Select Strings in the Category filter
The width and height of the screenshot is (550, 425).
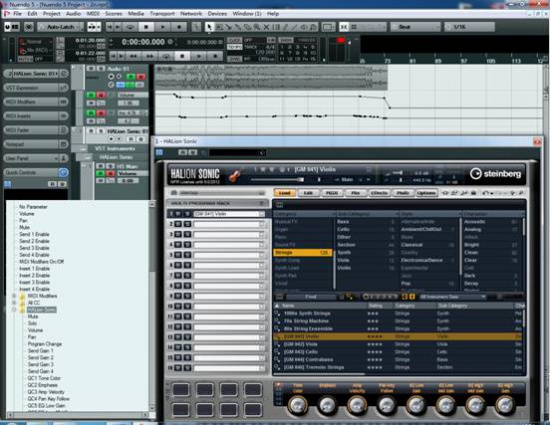(302, 252)
